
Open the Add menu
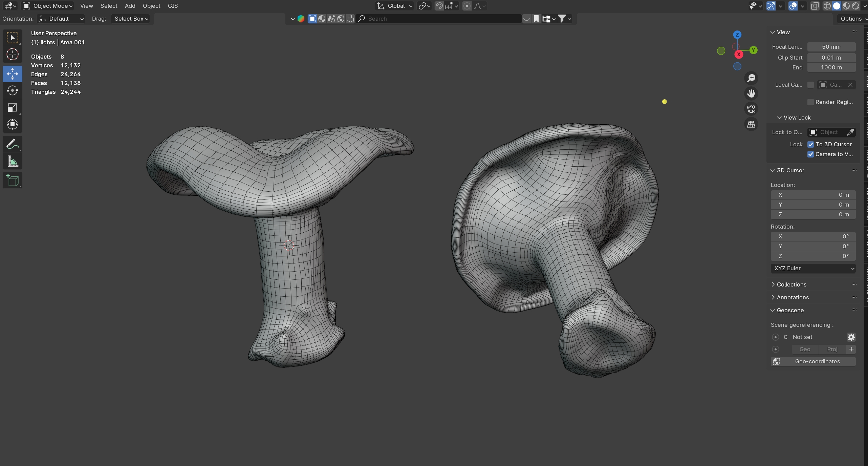(x=130, y=6)
